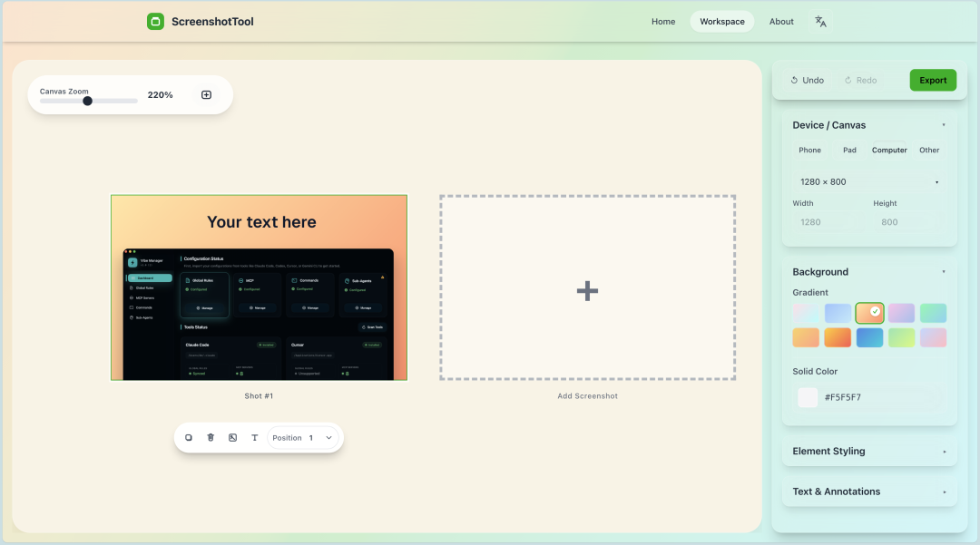This screenshot has height=545, width=980.
Task: Click the replace image icon in floating toolbar
Action: 232,438
